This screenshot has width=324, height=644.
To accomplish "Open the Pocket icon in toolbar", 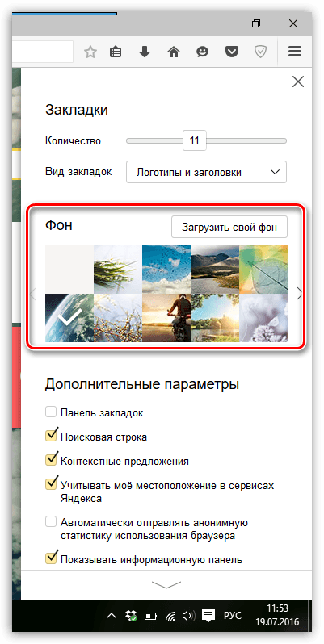I will (232, 52).
